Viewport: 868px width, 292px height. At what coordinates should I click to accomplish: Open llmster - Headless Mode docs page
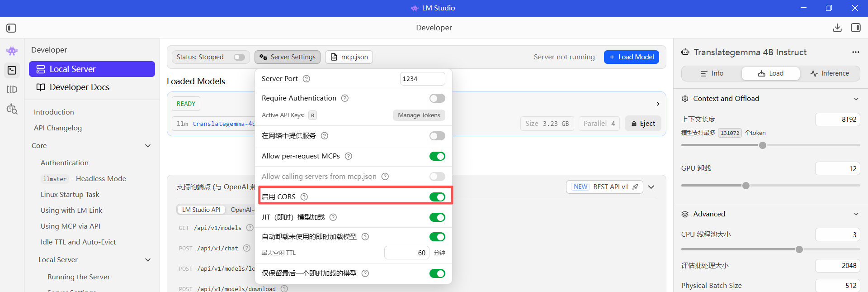[x=83, y=179]
